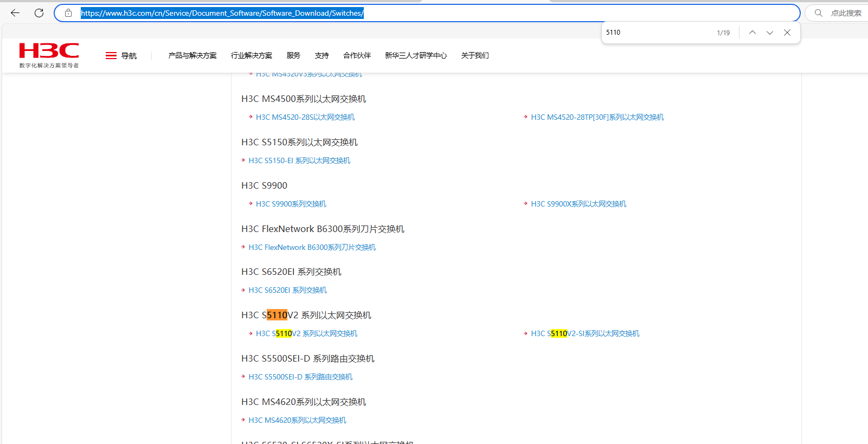
Task: Open 行业解决方案 menu
Action: pos(252,55)
